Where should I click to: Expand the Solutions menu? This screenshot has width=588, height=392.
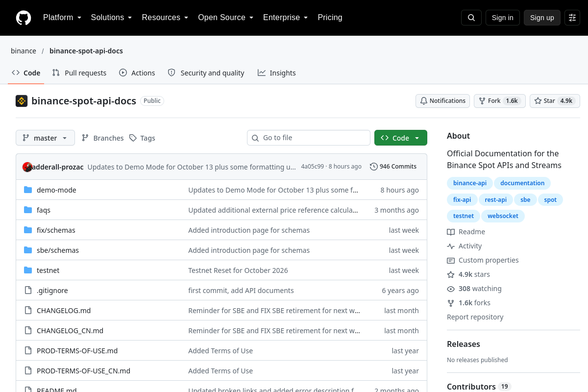(112, 18)
